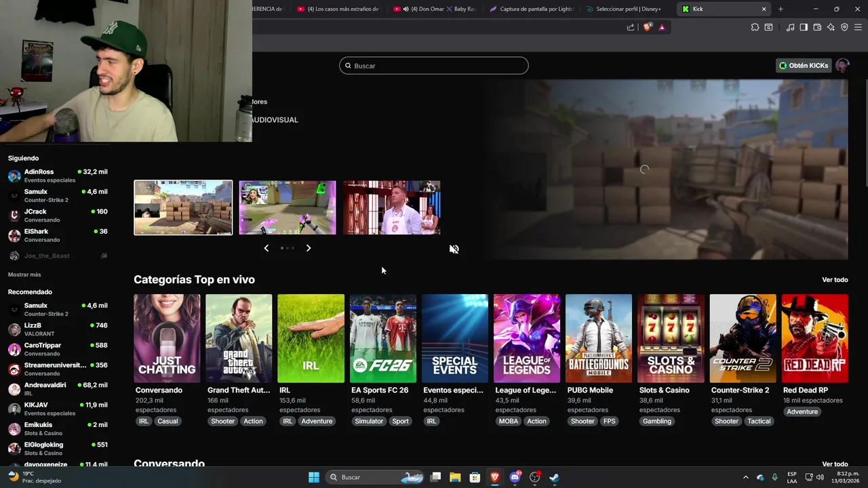Open Task View on the taskbar
The image size is (868, 488).
click(x=435, y=477)
